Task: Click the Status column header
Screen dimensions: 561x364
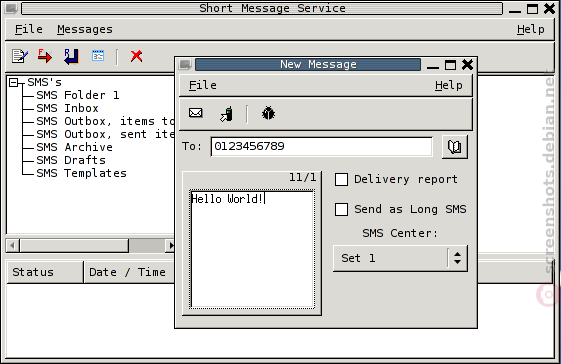Action: (45, 272)
